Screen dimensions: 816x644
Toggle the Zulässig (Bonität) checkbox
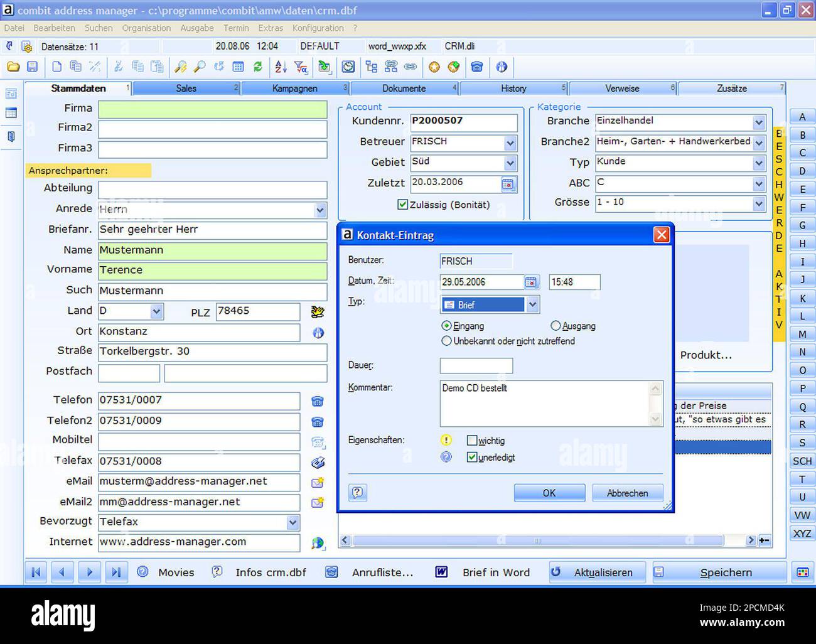[x=402, y=205]
